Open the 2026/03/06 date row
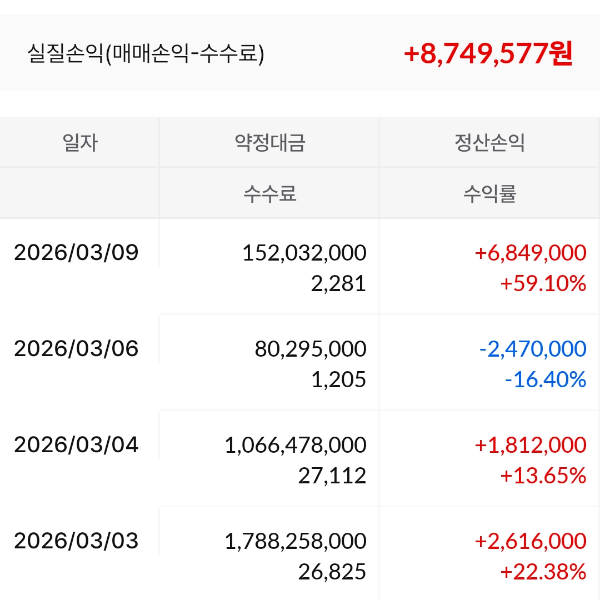The image size is (600, 600). pos(76,348)
